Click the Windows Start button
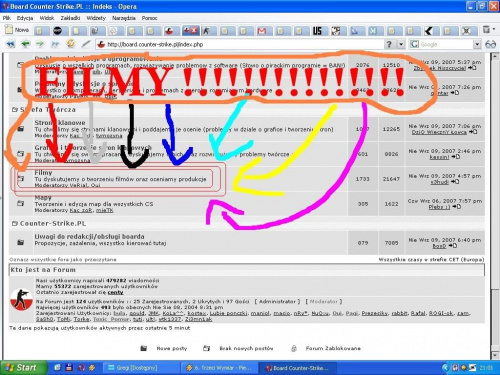This screenshot has height=375, width=500. click(x=23, y=368)
